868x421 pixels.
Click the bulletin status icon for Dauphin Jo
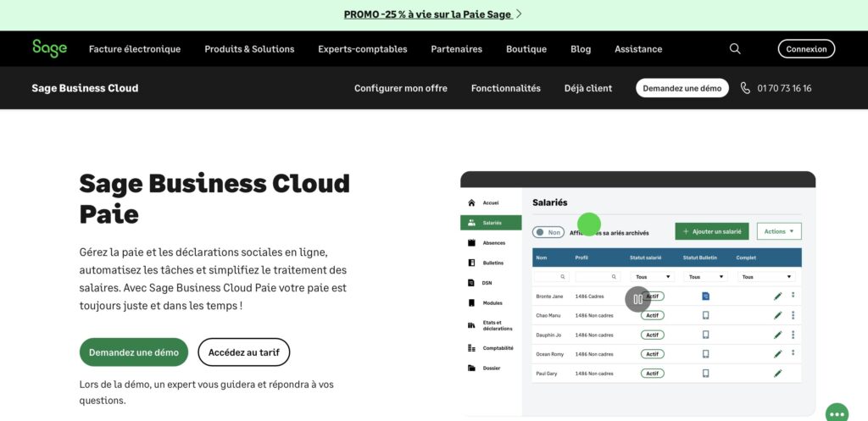click(x=705, y=335)
